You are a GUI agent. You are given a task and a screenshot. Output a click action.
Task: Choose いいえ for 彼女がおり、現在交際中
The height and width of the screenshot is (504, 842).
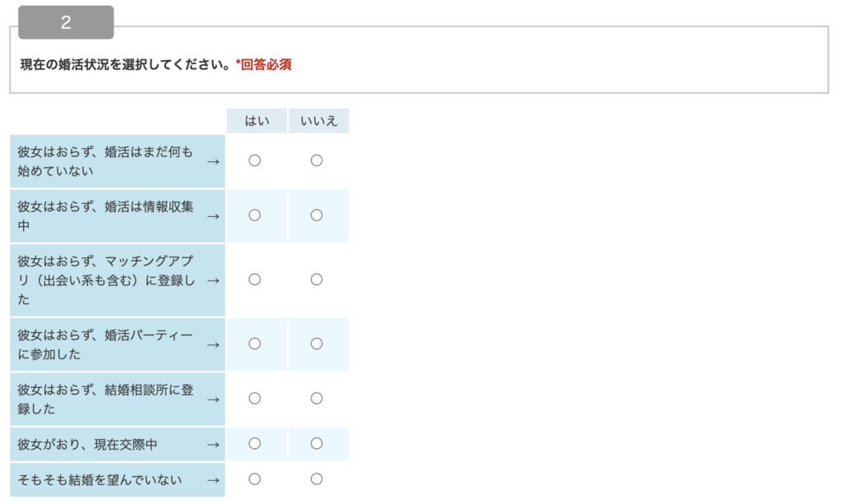(317, 444)
